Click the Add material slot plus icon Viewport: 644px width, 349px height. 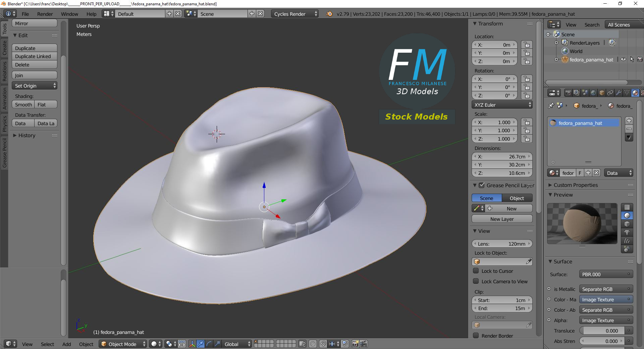(x=629, y=121)
